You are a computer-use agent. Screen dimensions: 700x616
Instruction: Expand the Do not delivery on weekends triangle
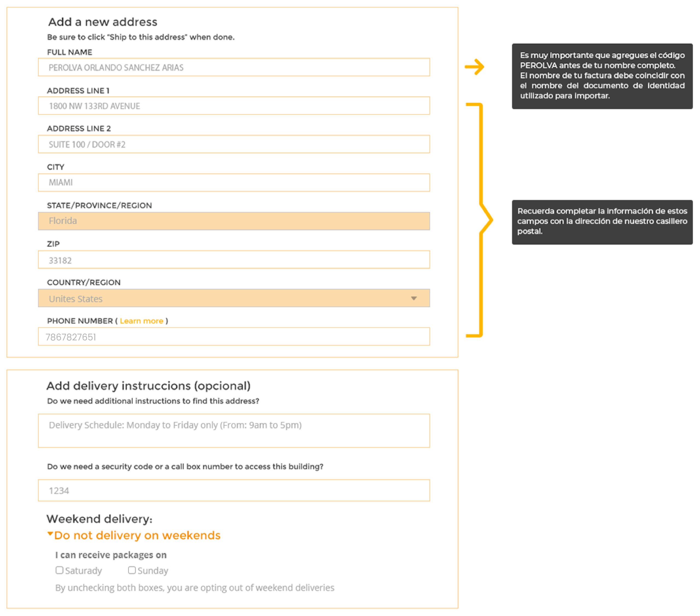pyautogui.click(x=50, y=533)
